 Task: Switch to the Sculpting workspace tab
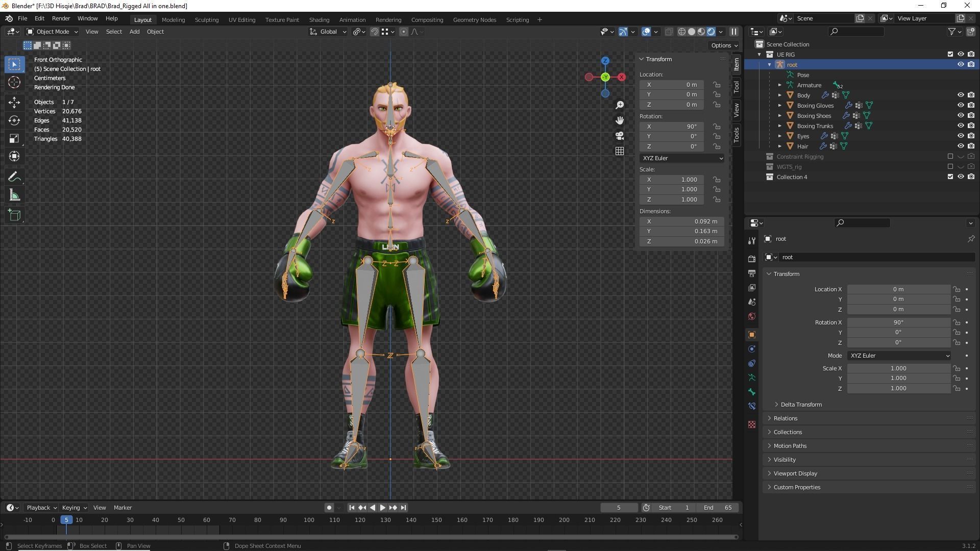click(206, 20)
